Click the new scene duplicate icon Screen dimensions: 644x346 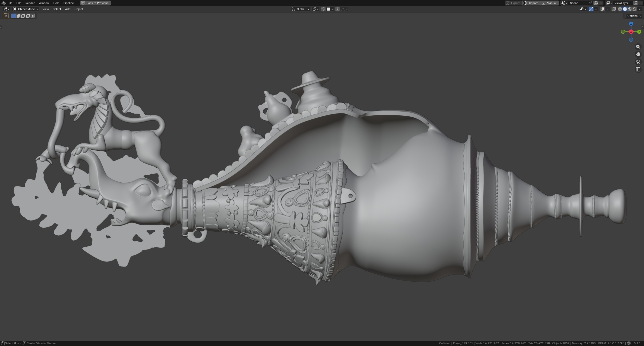[596, 3]
